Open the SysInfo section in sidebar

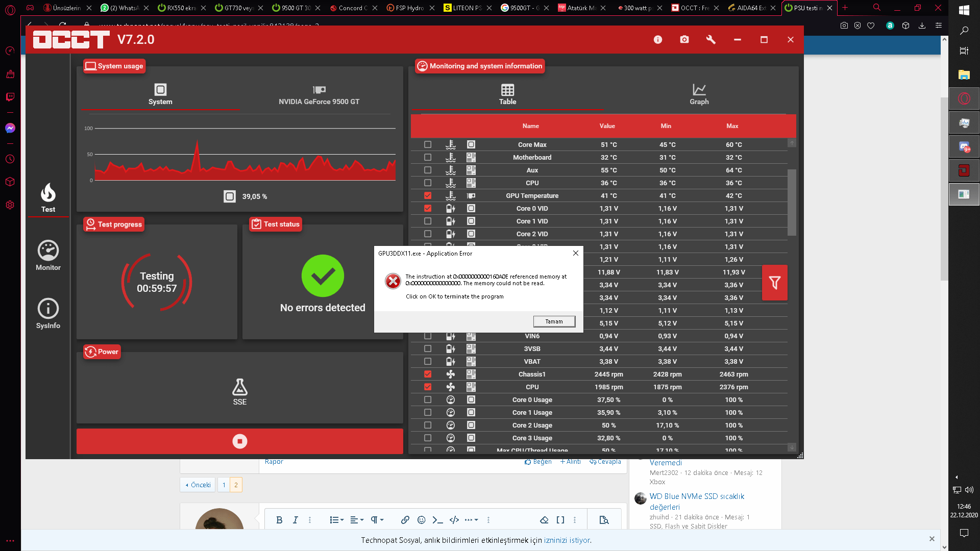pos(48,314)
